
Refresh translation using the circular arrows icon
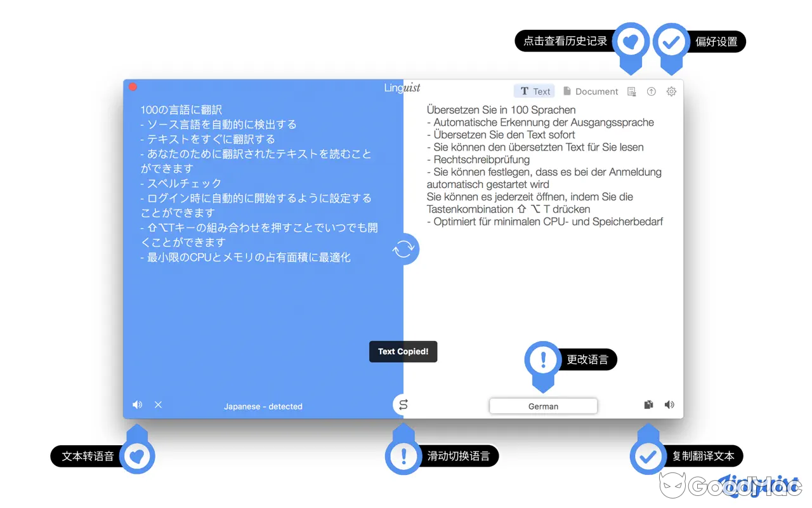coord(404,249)
